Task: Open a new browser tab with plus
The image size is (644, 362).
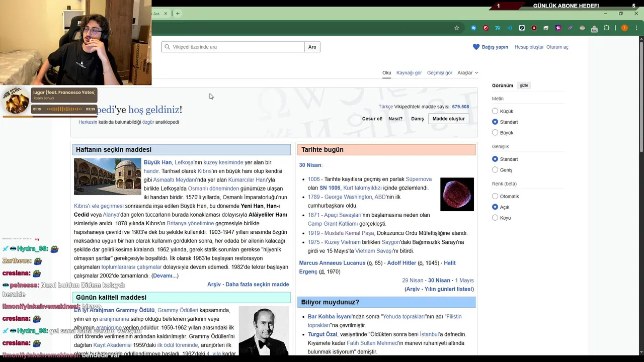Action: point(178,14)
